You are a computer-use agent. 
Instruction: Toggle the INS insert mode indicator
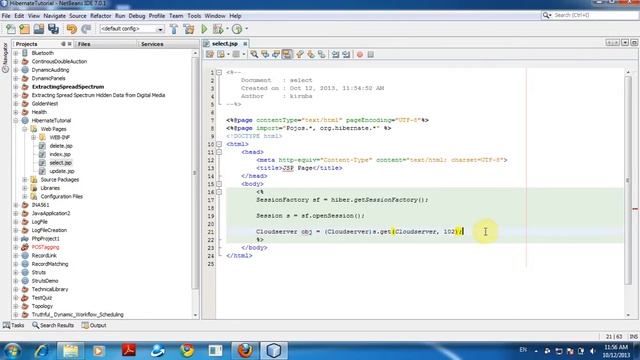coord(633,336)
